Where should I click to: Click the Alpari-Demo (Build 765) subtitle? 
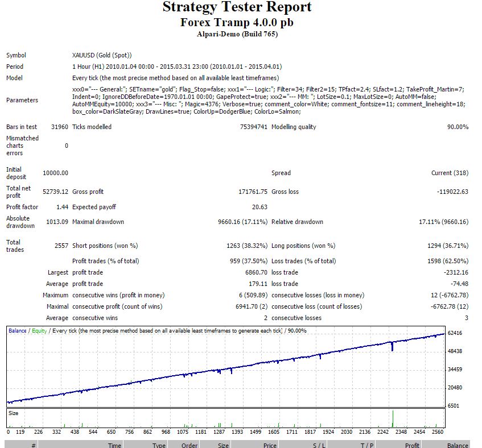pyautogui.click(x=237, y=34)
